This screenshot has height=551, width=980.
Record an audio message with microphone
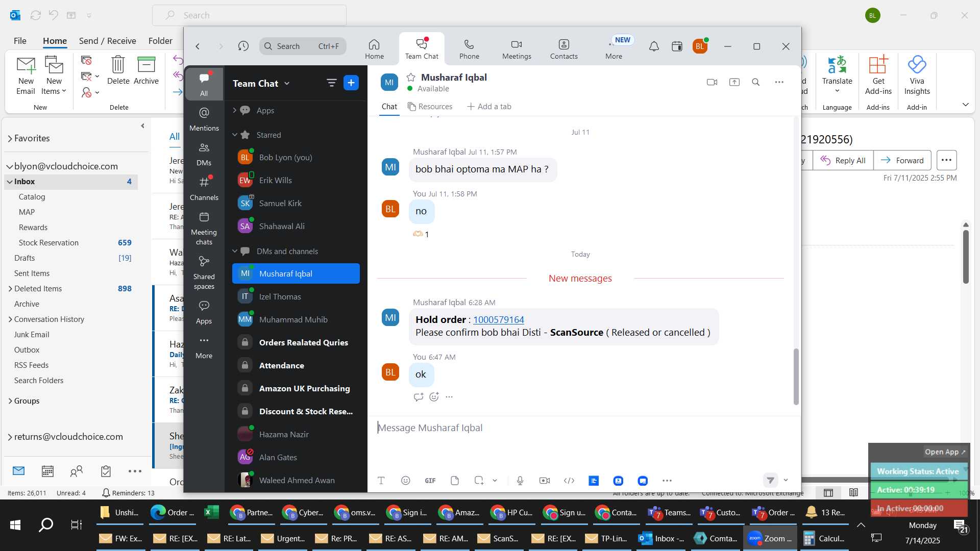(520, 481)
